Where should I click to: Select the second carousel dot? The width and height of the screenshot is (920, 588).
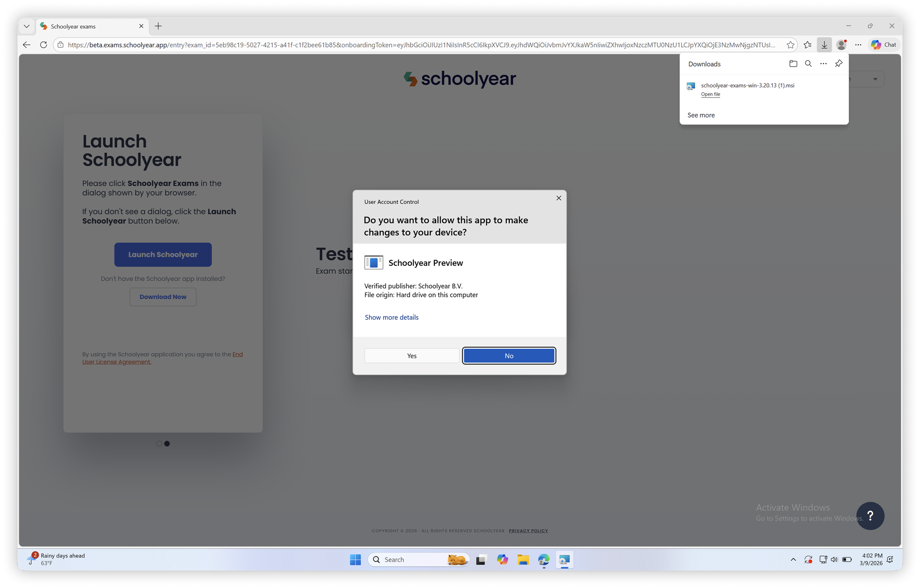167,444
